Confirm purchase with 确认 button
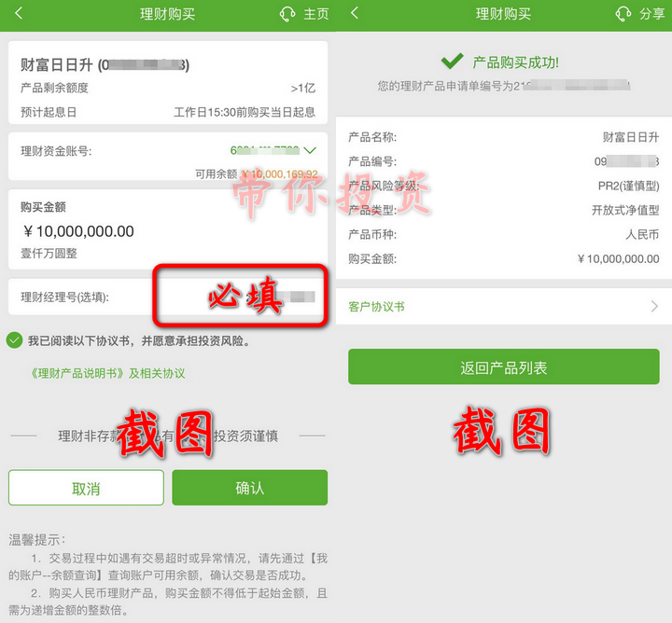Viewport: 672px width, 623px height. pyautogui.click(x=250, y=488)
